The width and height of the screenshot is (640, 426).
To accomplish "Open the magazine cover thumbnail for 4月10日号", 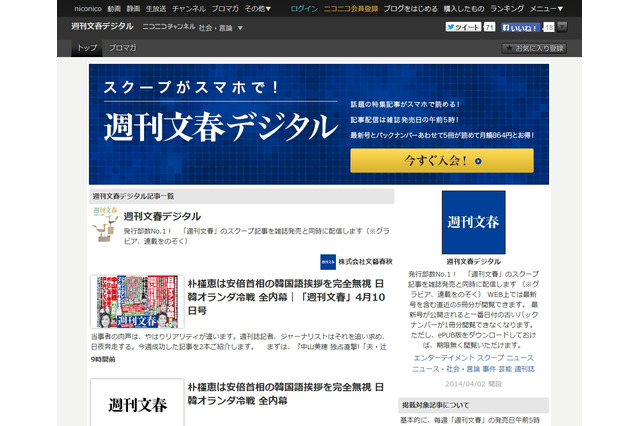I will [137, 302].
